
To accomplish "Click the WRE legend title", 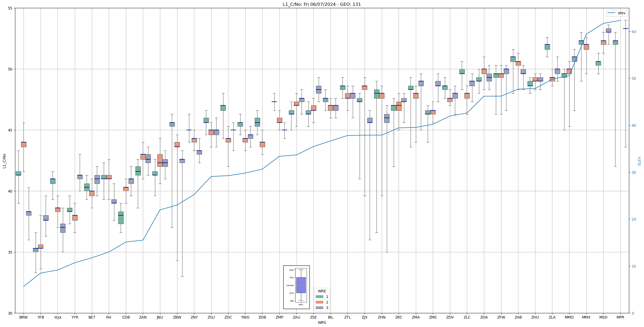I will click(322, 291).
